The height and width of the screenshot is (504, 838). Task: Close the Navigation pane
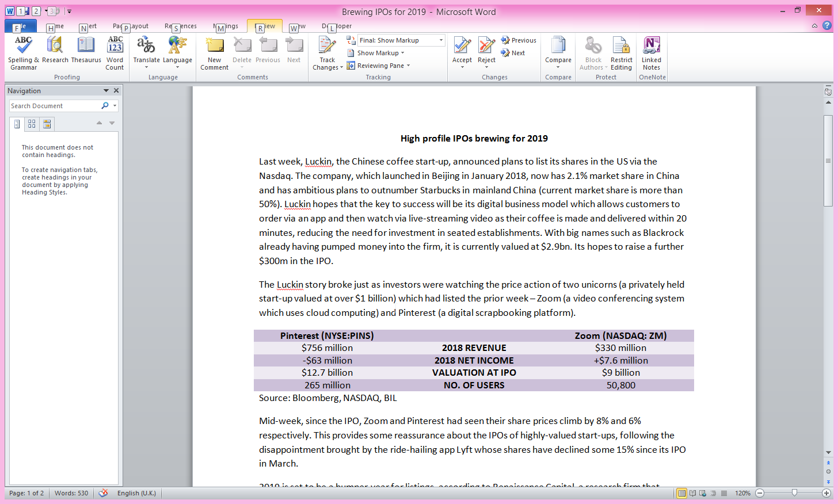pos(116,90)
